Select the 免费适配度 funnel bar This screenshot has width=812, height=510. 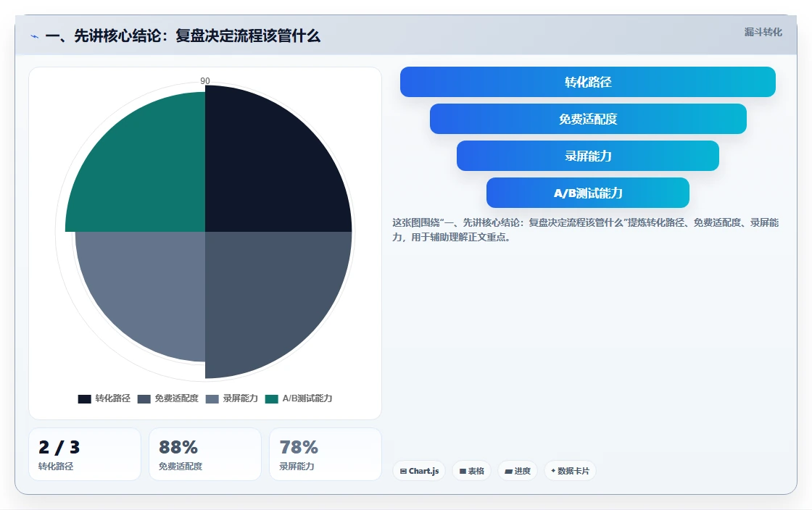[588, 119]
